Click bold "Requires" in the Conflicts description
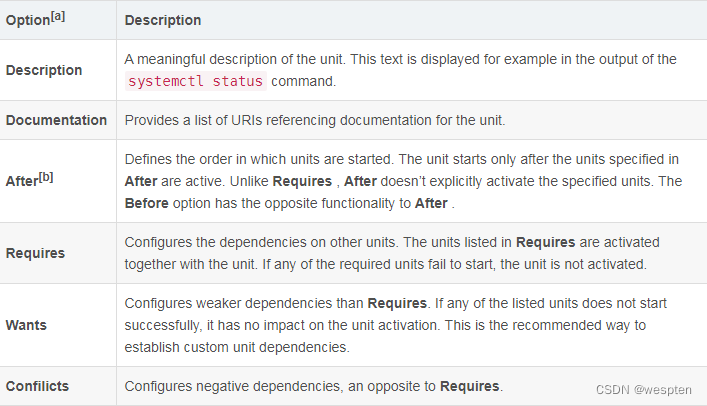 (470, 386)
